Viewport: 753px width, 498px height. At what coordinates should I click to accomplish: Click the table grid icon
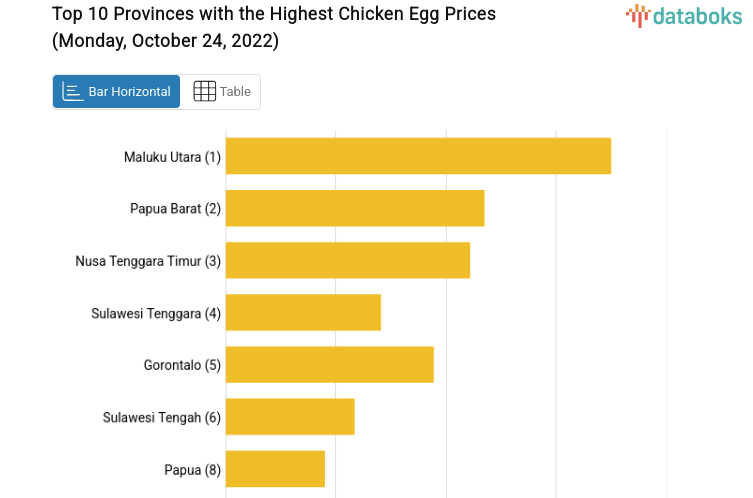[204, 92]
